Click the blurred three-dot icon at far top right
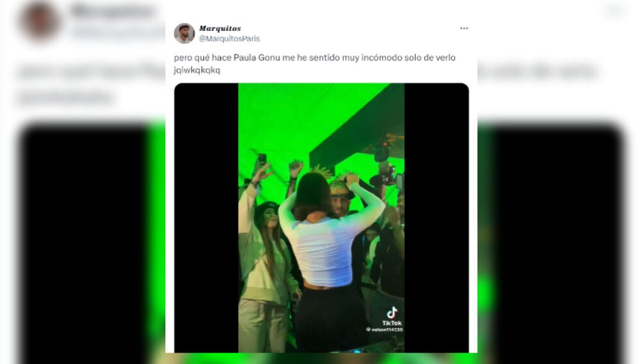This screenshot has width=642, height=364. [x=616, y=11]
